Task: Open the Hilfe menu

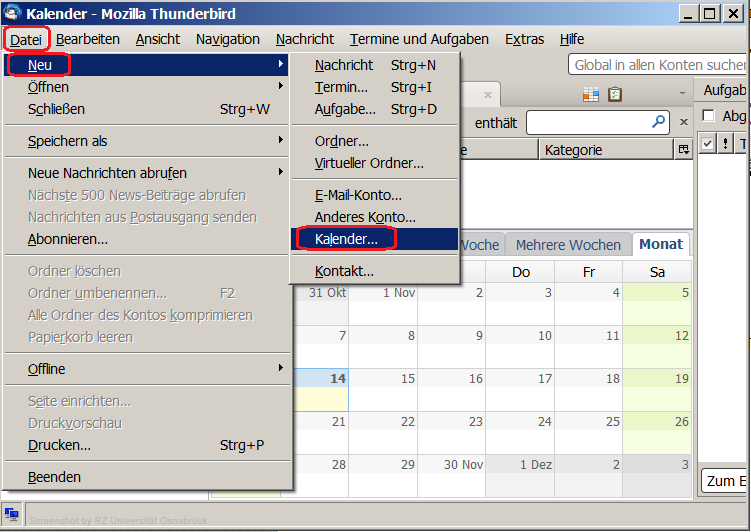Action: point(572,39)
